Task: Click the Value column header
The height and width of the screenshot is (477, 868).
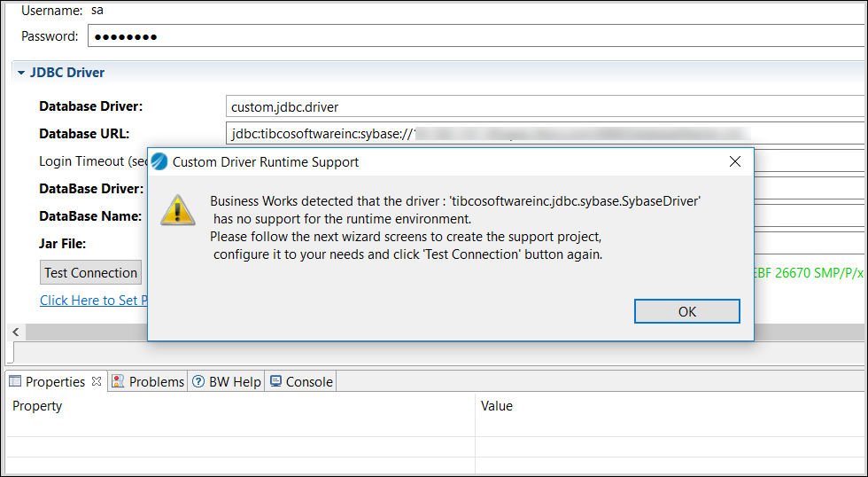Action: [x=496, y=406]
